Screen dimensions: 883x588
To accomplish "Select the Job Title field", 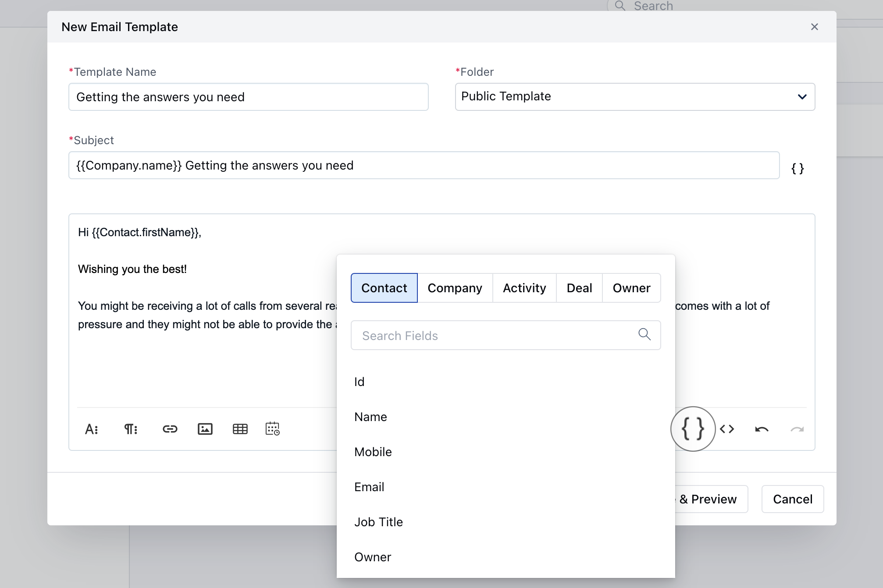I will coord(378,522).
